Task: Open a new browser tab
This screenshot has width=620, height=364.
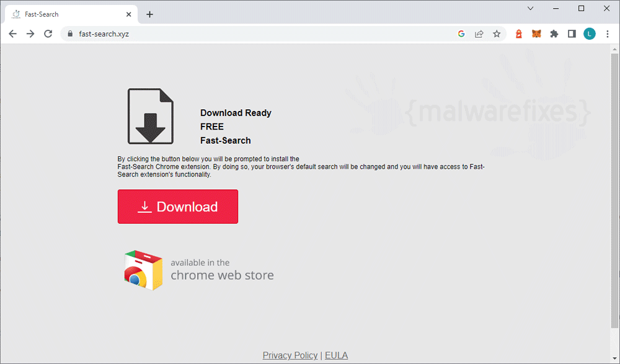Action: (149, 14)
